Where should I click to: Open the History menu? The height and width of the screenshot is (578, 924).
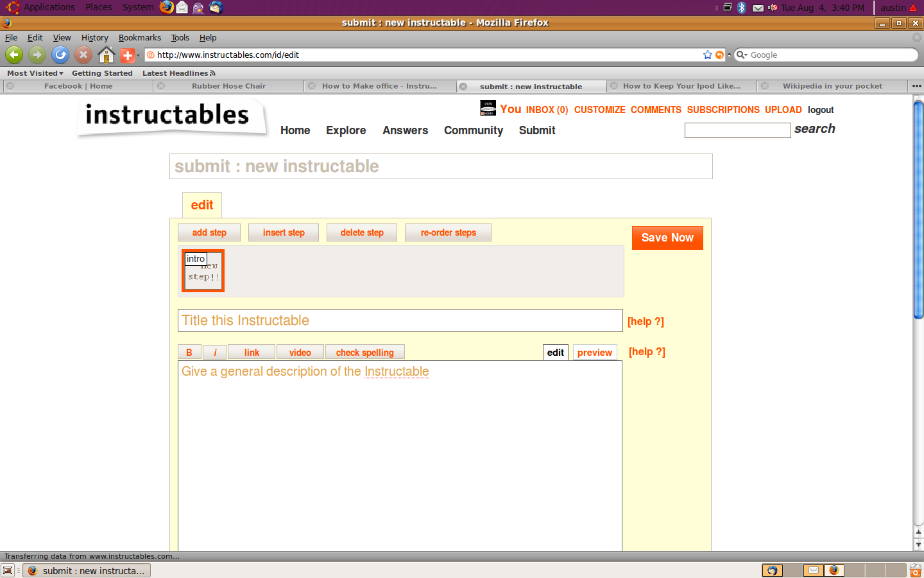(95, 38)
